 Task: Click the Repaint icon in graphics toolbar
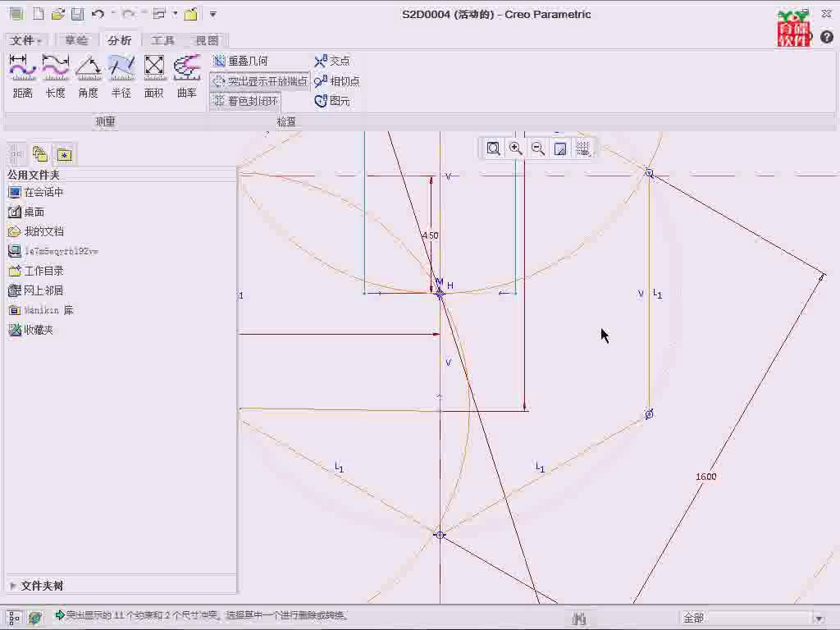click(x=560, y=148)
